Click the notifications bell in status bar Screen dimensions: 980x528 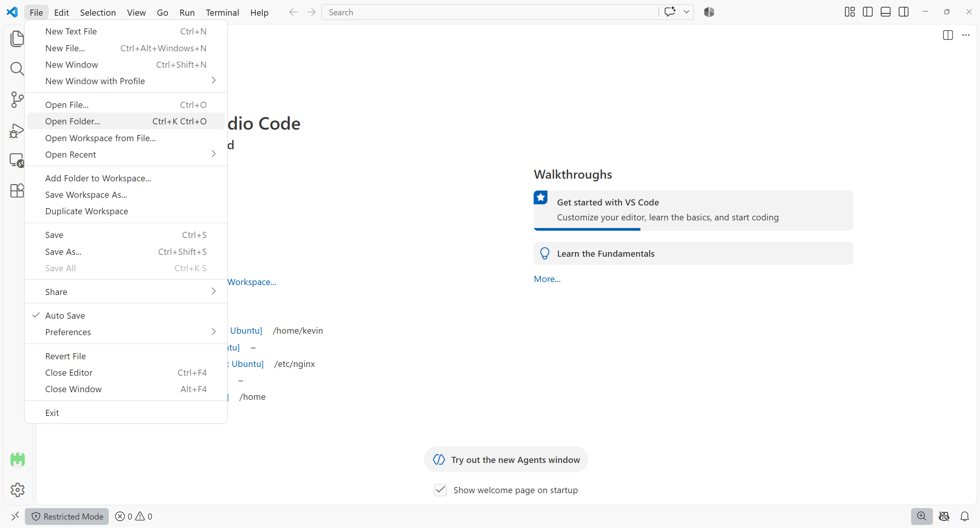pyautogui.click(x=965, y=517)
